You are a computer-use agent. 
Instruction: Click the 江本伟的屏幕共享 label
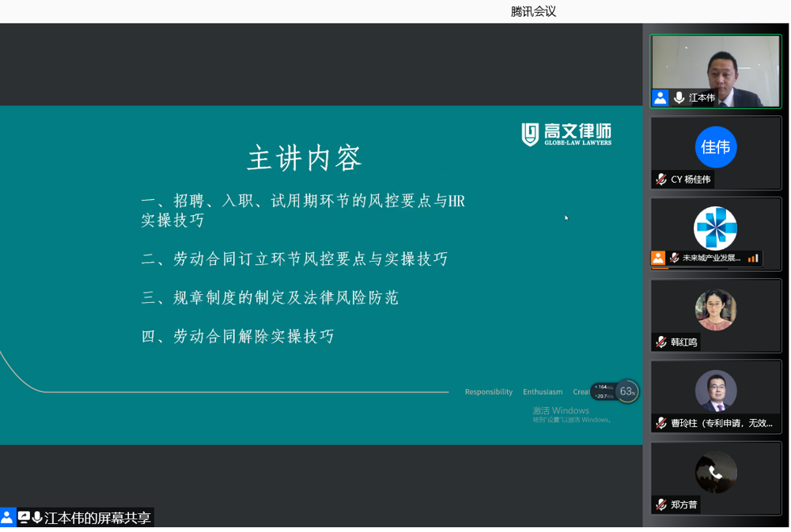click(97, 518)
